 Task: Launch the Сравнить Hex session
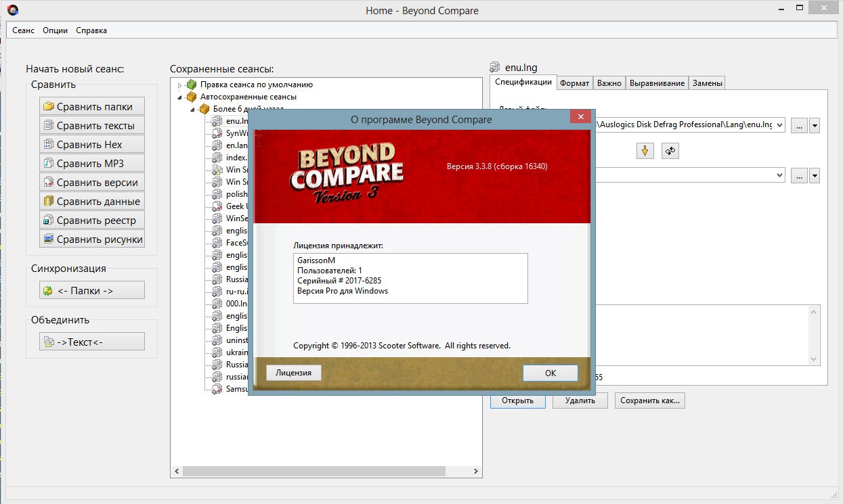[92, 144]
